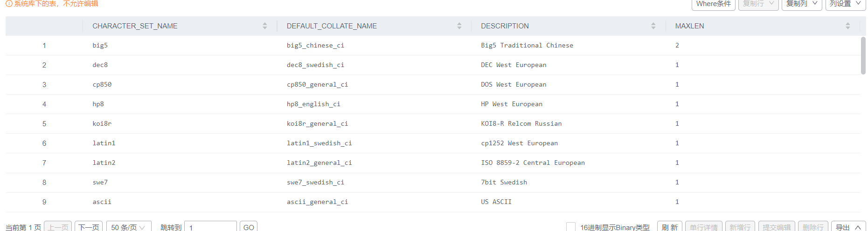Screen dimensions: 868x231
Task: Click the 跳转到 page number input
Action: (210, 227)
